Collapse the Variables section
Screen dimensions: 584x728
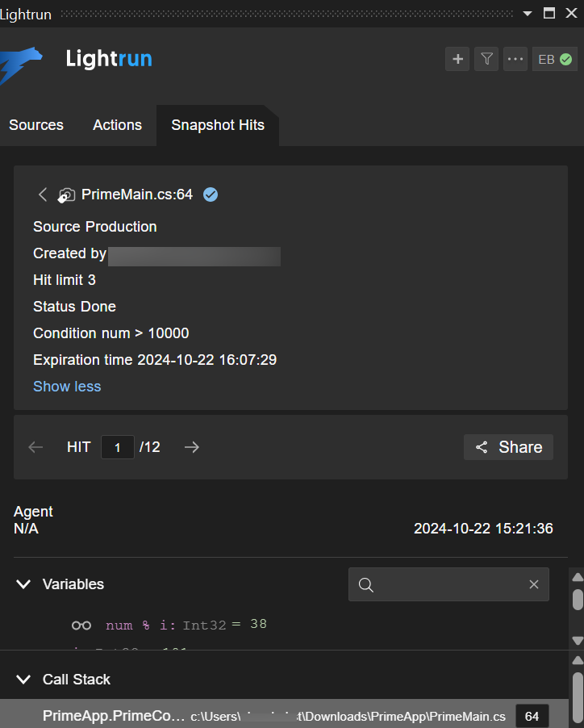coord(24,584)
